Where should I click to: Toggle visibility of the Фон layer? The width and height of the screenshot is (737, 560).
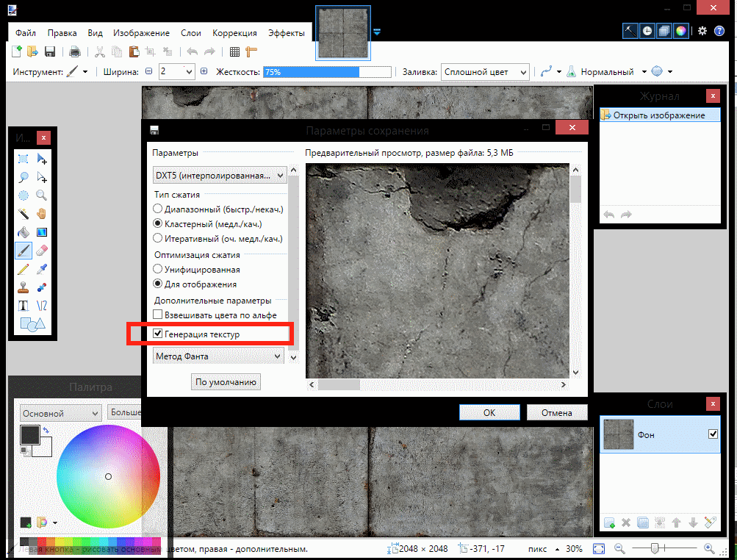click(712, 434)
